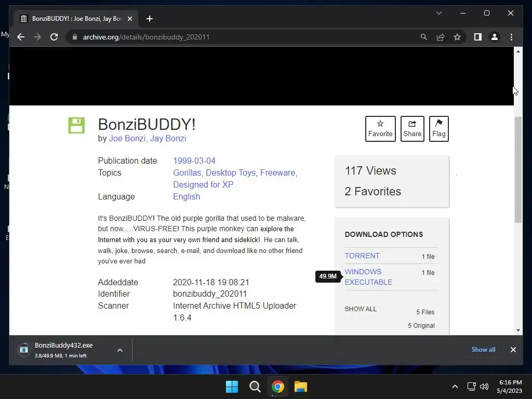This screenshot has width=532, height=399.
Task: Open the BonziBuddy432.exe download item
Action: pyautogui.click(x=63, y=350)
